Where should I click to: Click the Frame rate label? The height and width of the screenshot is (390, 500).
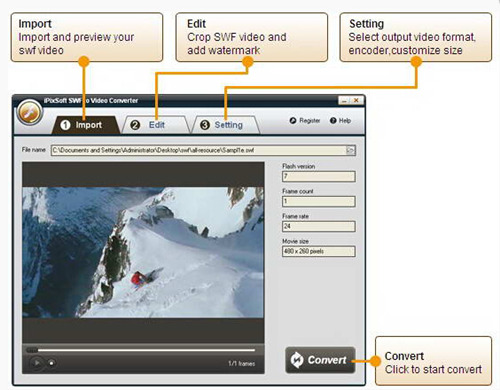tap(295, 216)
